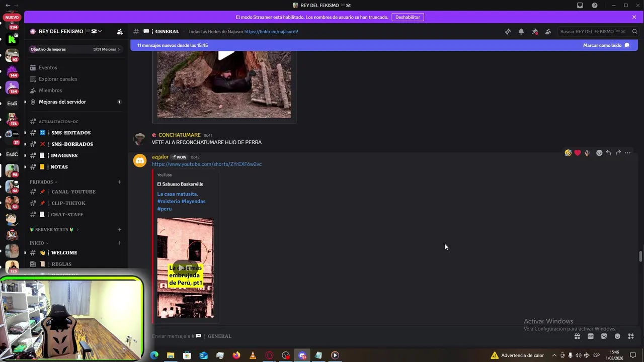
Task: Play the video thumbnail at top of chat
Action: point(224,83)
